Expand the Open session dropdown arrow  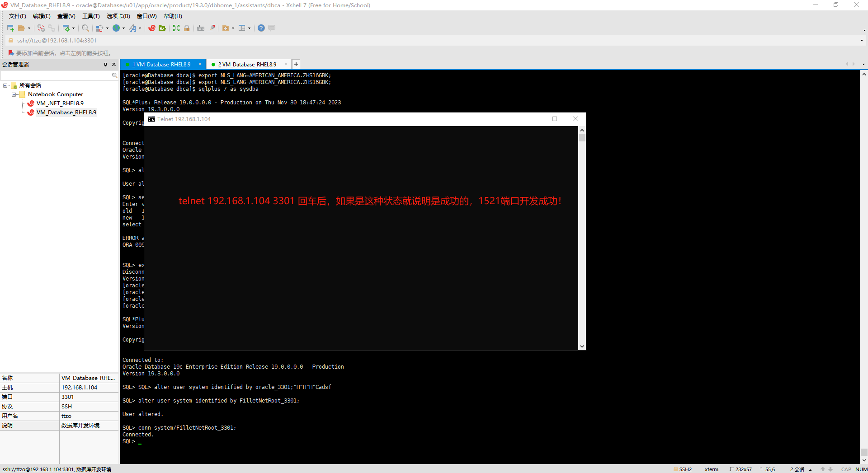coord(29,28)
